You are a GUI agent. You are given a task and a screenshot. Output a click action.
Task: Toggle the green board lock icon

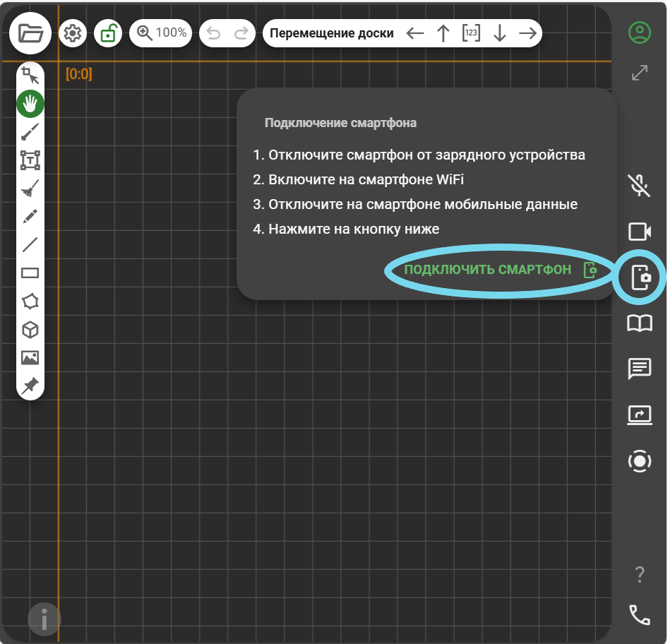(108, 33)
